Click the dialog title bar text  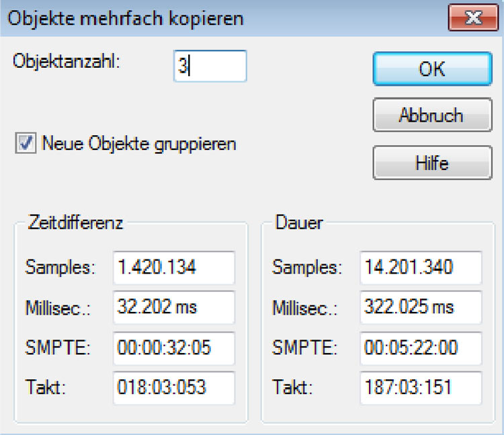[126, 19]
